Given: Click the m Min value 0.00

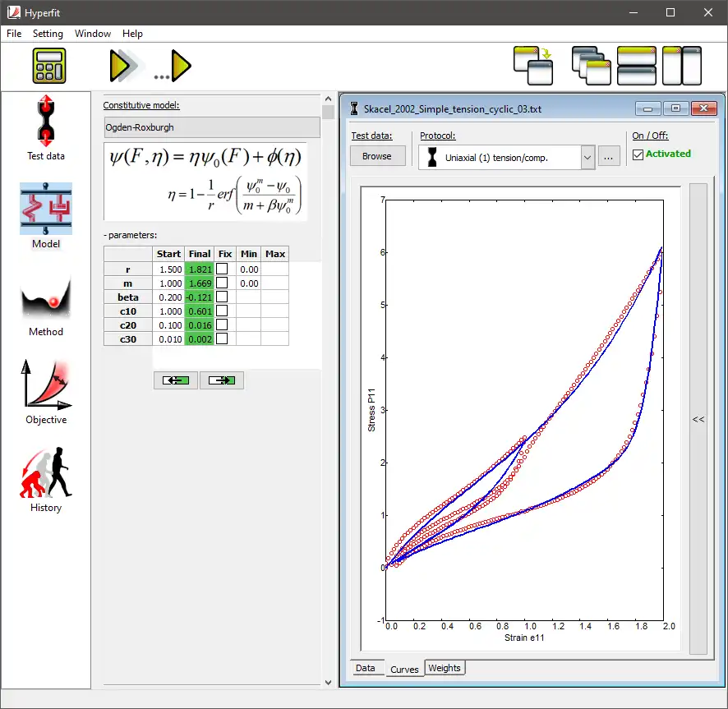Looking at the screenshot, I should [248, 283].
